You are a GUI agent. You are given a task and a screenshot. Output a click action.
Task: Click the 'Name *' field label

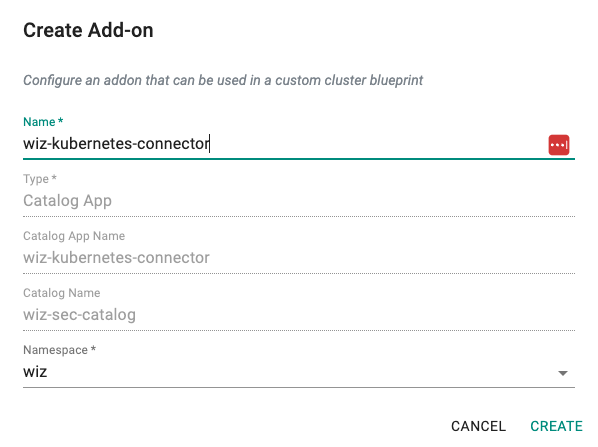click(43, 122)
